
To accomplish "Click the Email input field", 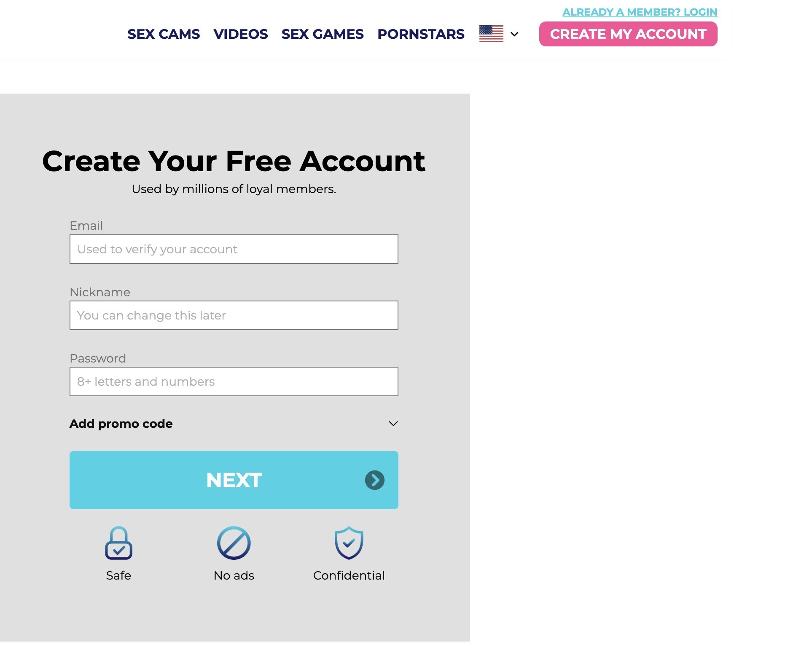I will tap(234, 249).
